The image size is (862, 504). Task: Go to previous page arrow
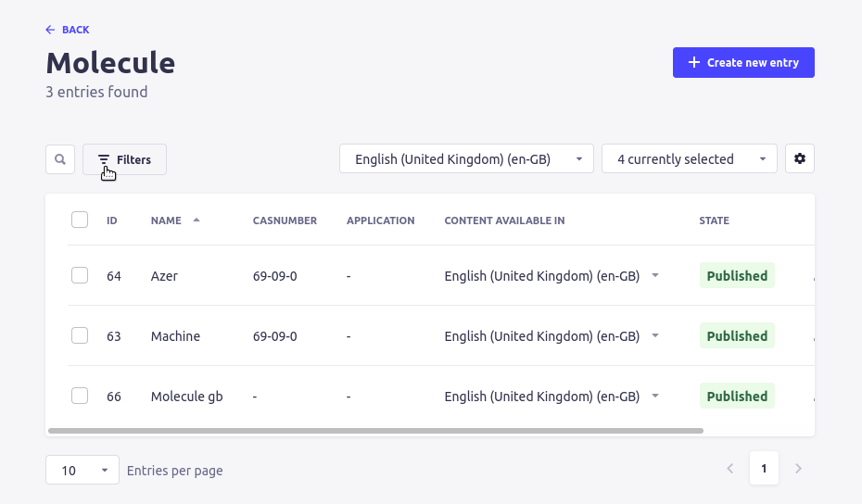[x=730, y=468]
